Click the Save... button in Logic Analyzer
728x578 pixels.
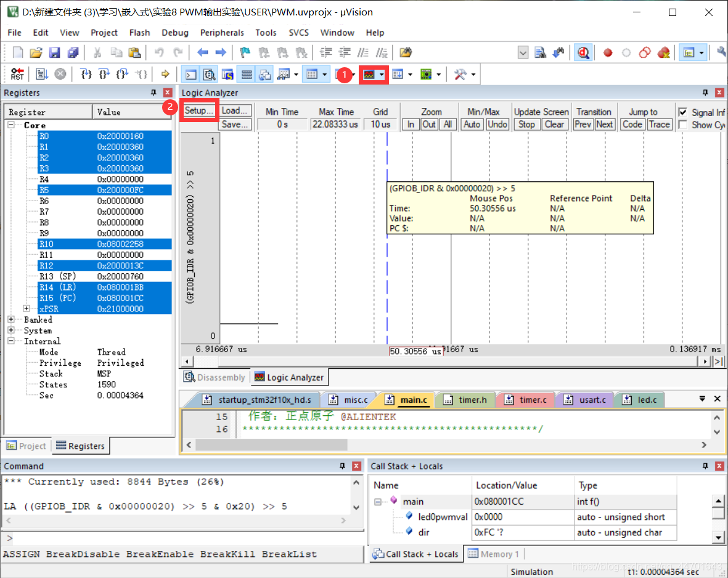234,124
